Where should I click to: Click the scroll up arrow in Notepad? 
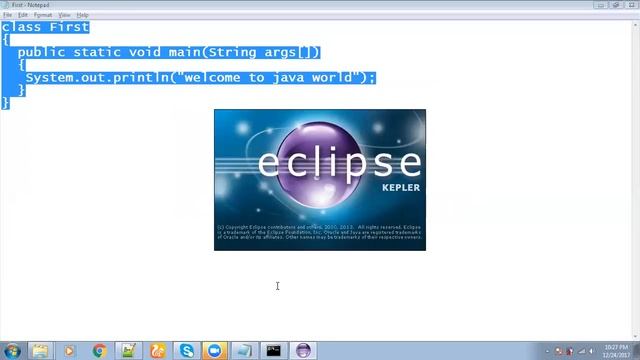click(x=636, y=25)
